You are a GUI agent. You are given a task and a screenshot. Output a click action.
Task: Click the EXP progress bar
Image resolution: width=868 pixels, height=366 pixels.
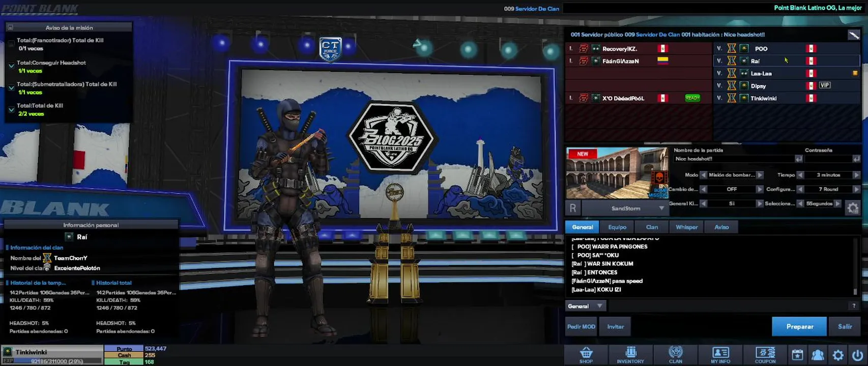(57, 361)
